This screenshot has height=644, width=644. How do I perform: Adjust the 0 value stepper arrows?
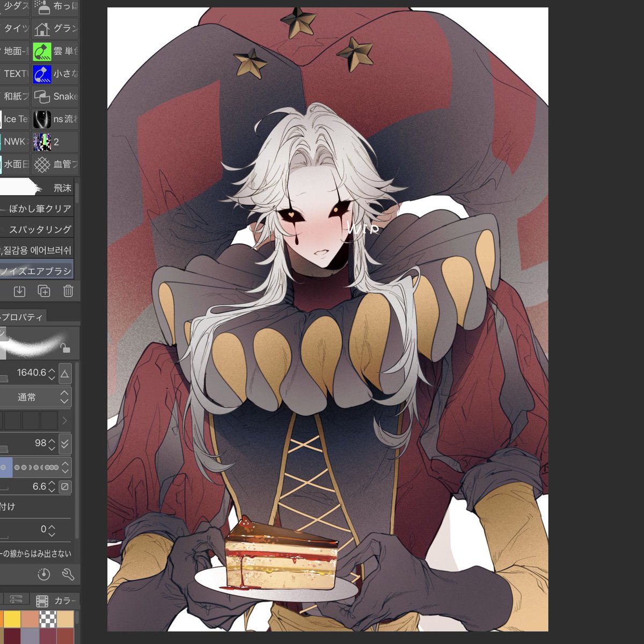coord(52,530)
